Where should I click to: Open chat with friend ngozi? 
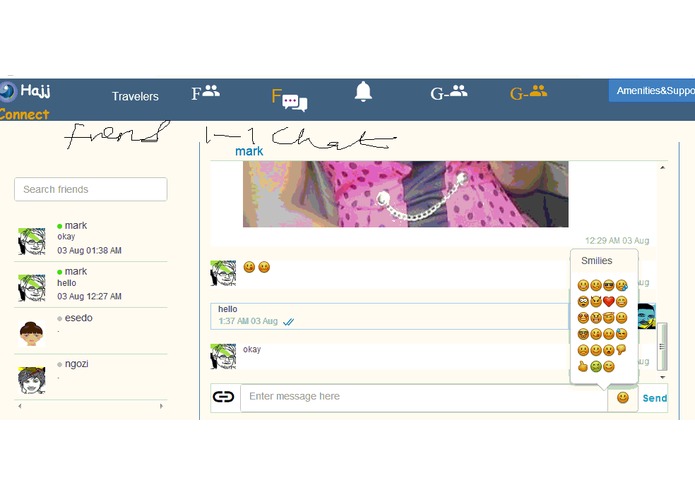click(x=91, y=377)
